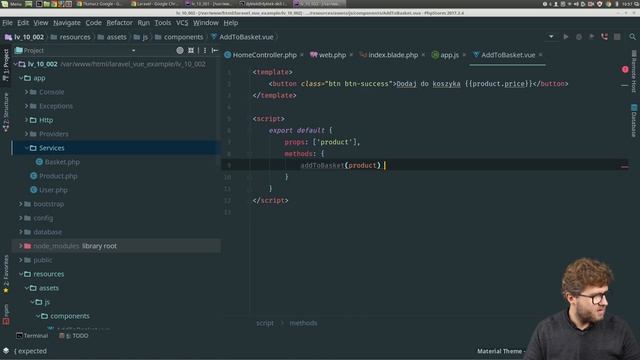Expand the public folder

tap(21, 260)
